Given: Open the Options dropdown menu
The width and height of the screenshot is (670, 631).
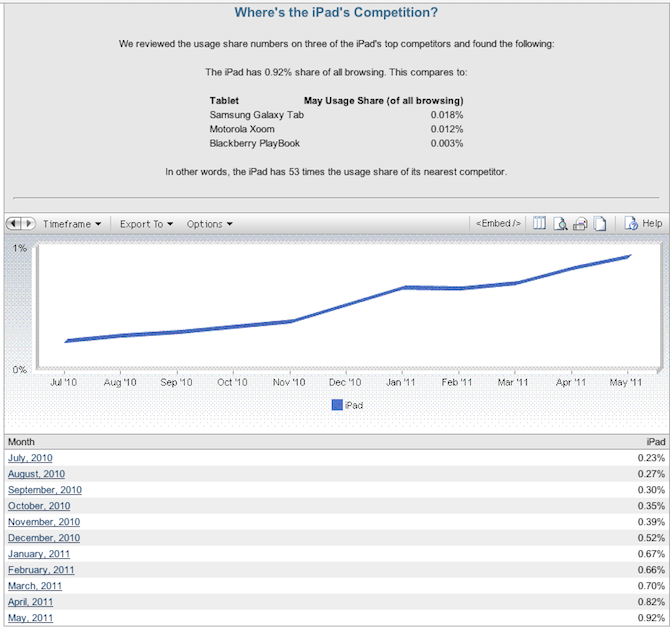Looking at the screenshot, I should point(209,224).
